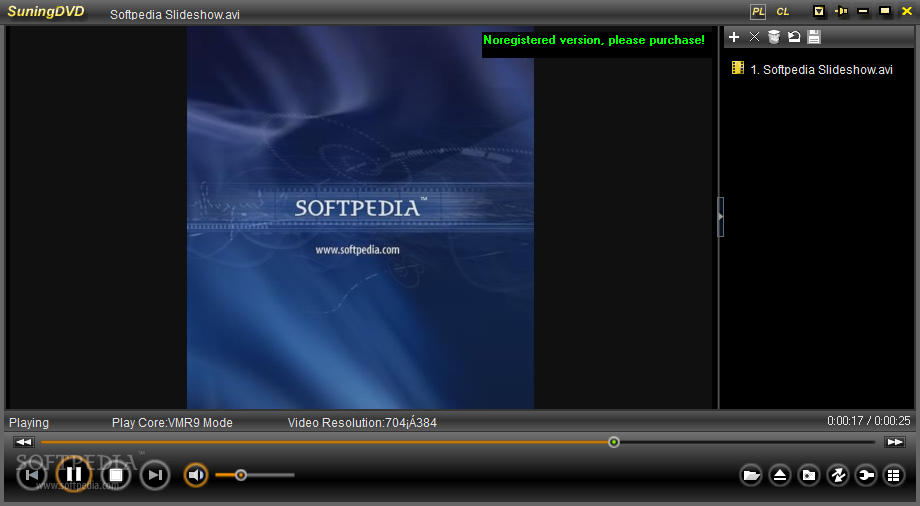Clear the playlist with the trash icon
Viewport: 920px width, 506px height.
(774, 37)
